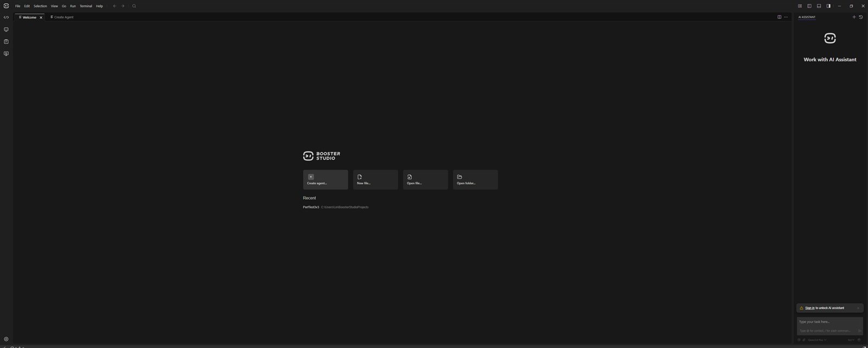Open the mode dropdown beside the send button
Image resolution: width=868 pixels, height=348 pixels.
851,340
